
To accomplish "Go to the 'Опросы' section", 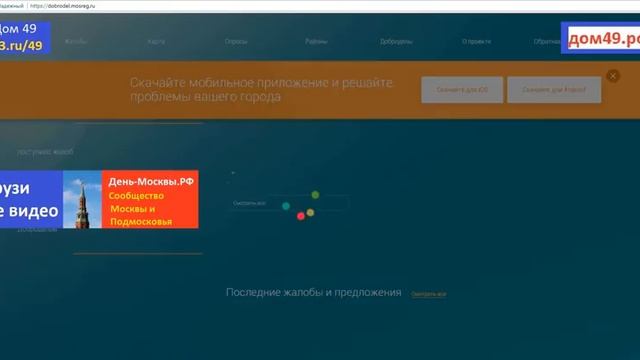I will [236, 42].
